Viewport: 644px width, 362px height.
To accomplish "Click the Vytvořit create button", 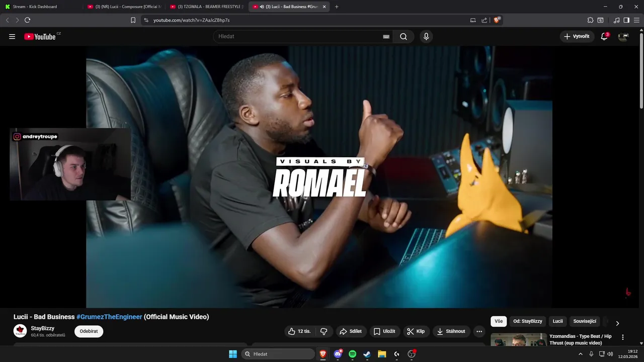I will pyautogui.click(x=577, y=36).
